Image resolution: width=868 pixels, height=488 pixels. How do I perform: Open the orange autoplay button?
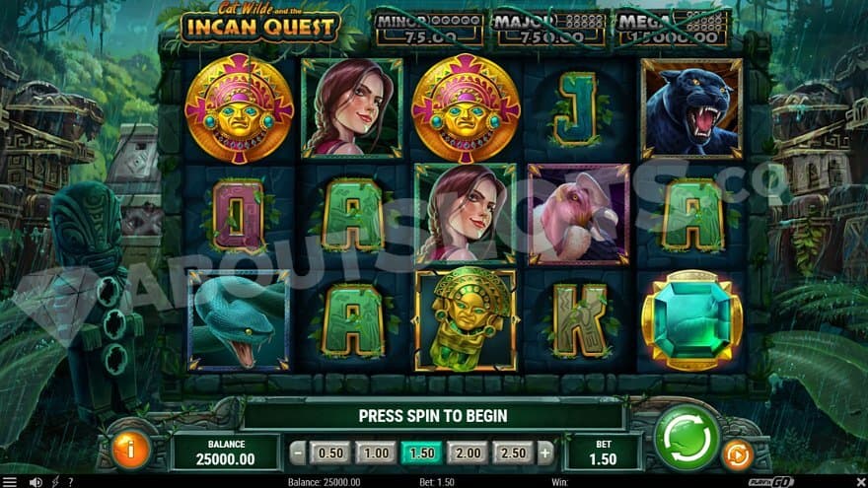click(738, 454)
